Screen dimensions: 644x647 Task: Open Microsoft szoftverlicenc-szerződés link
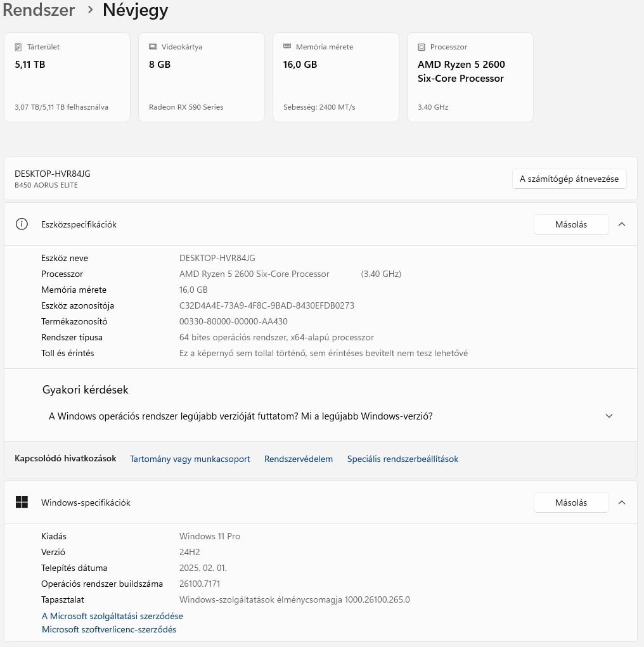[x=109, y=629]
